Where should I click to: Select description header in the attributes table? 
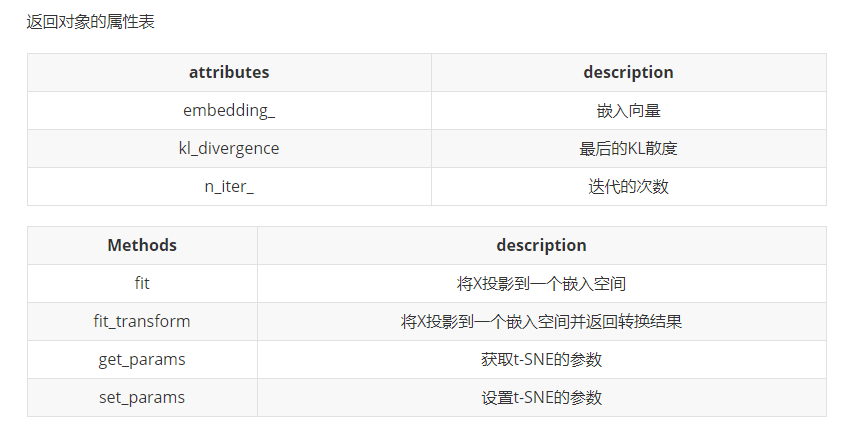point(628,73)
